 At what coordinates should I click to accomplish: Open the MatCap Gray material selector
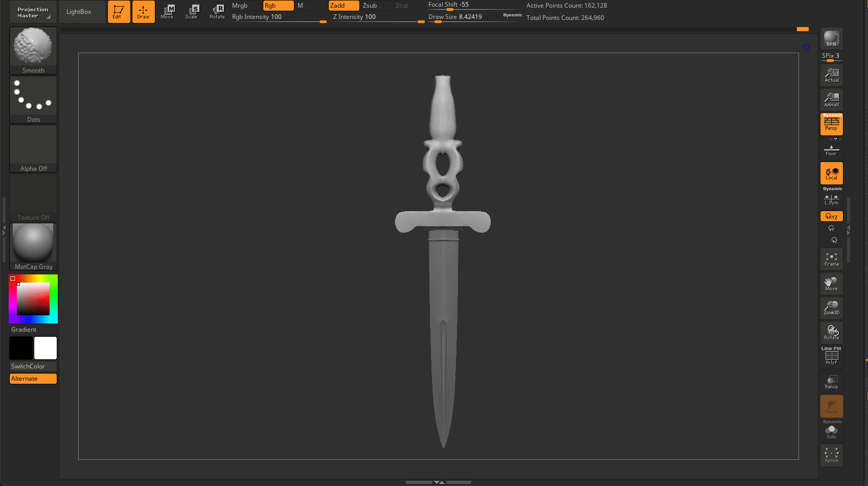[33, 246]
